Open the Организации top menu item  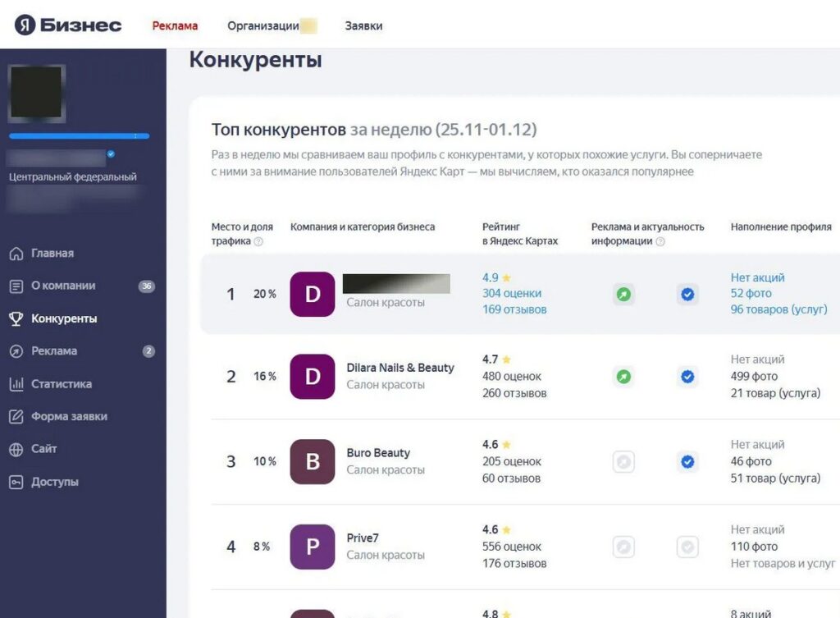[x=263, y=25]
